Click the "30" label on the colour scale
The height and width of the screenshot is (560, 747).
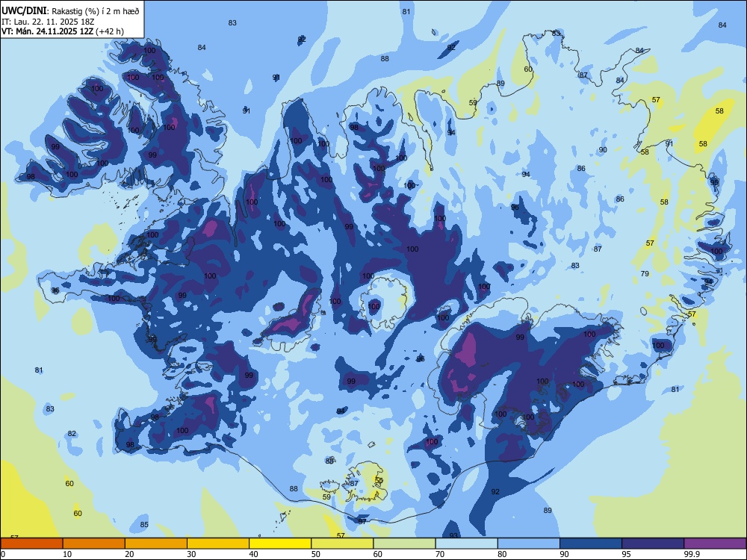coord(191,554)
